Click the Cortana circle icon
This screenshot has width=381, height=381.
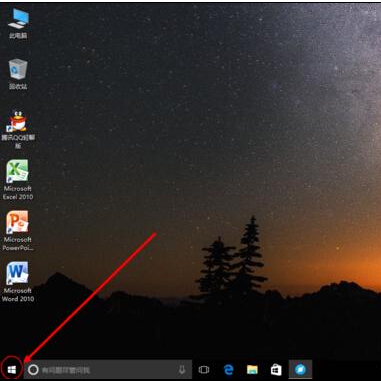33,369
